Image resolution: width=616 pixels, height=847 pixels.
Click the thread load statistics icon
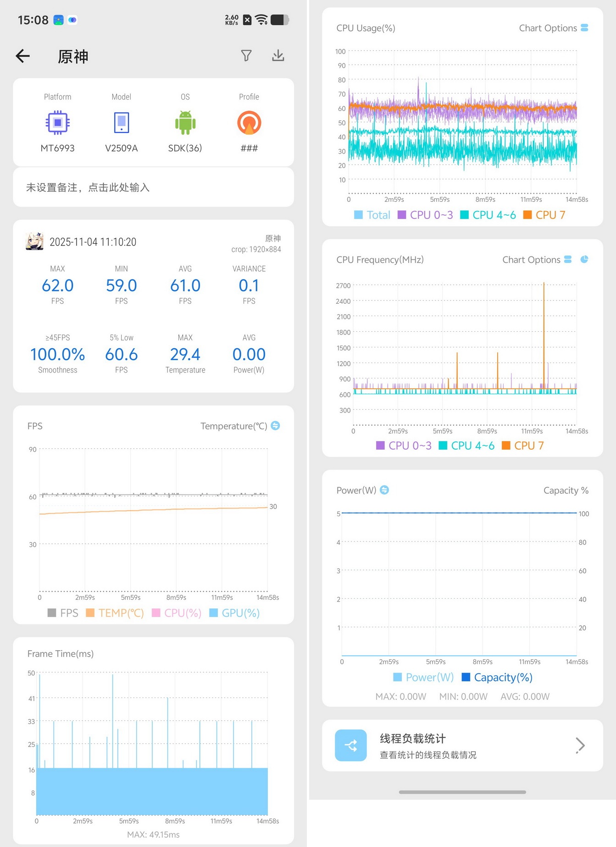pyautogui.click(x=351, y=745)
